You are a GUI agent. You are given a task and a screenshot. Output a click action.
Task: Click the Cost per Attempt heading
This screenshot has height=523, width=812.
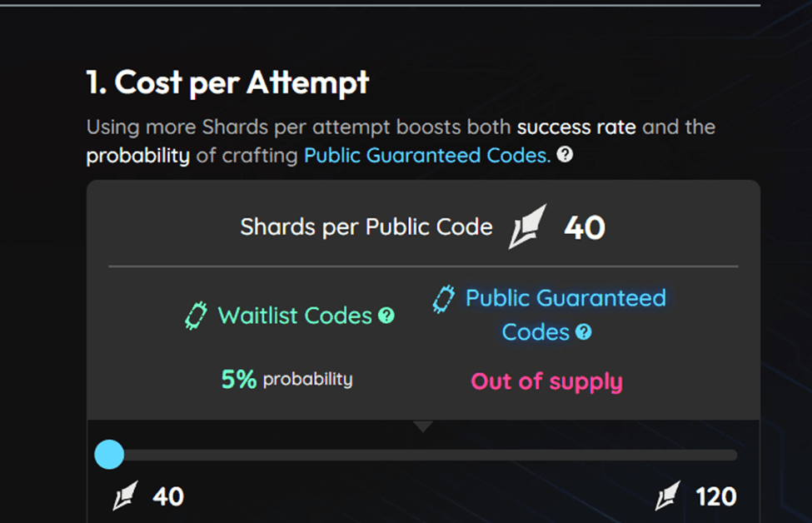pos(228,82)
